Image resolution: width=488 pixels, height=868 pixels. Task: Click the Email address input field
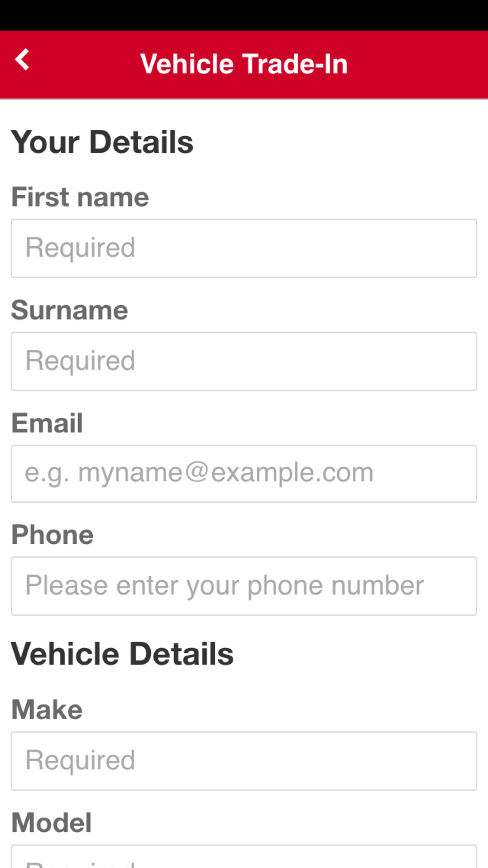pyautogui.click(x=244, y=474)
